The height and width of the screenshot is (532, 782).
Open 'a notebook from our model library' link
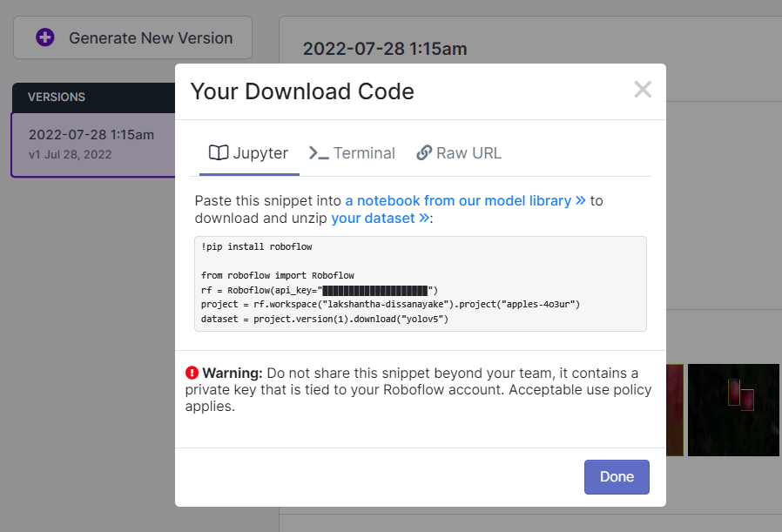[465, 200]
